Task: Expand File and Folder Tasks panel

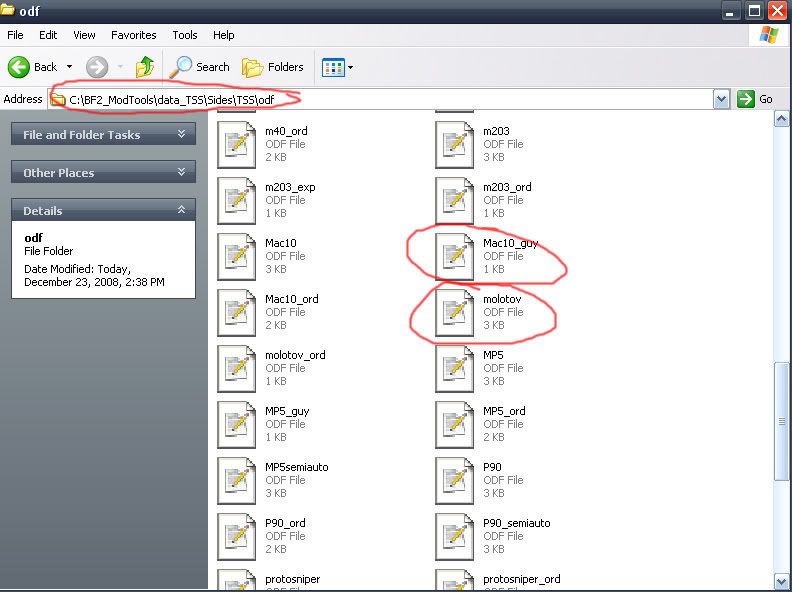Action: tap(103, 134)
